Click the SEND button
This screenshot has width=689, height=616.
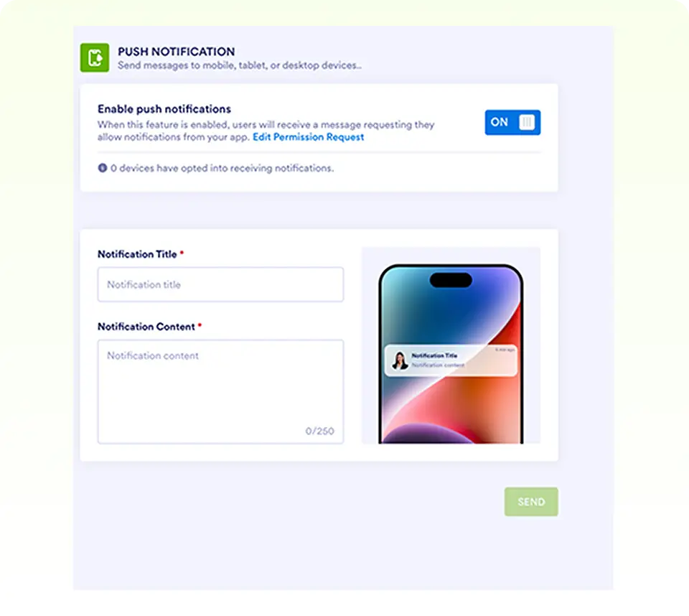pyautogui.click(x=531, y=502)
